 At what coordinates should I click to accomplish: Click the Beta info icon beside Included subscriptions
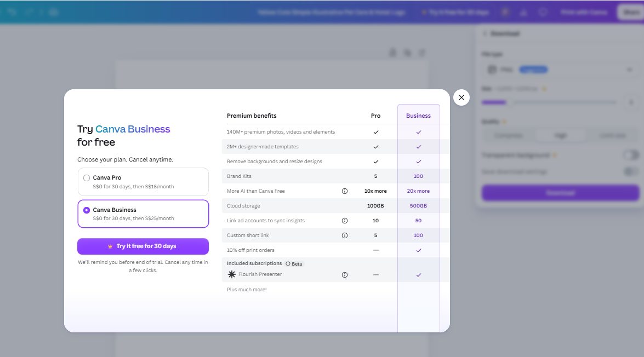click(288, 264)
